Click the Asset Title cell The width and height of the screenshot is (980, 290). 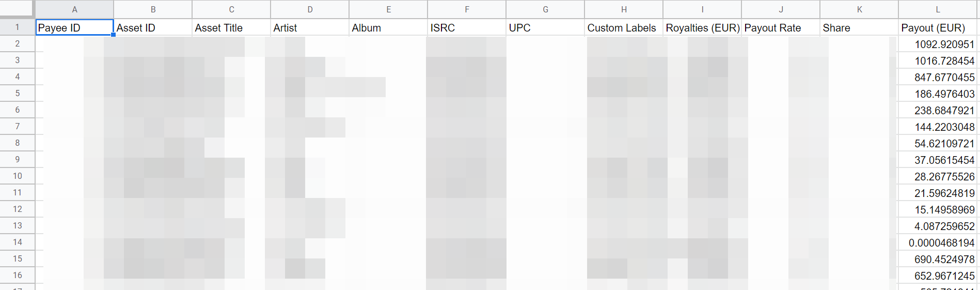[x=231, y=28]
